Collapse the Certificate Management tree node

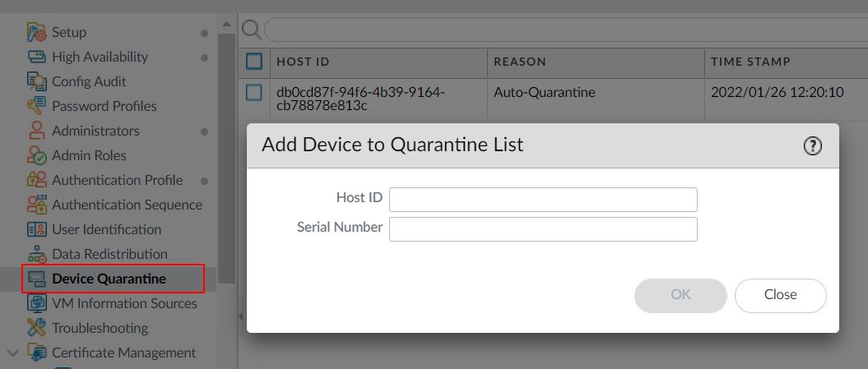pyautogui.click(x=12, y=353)
